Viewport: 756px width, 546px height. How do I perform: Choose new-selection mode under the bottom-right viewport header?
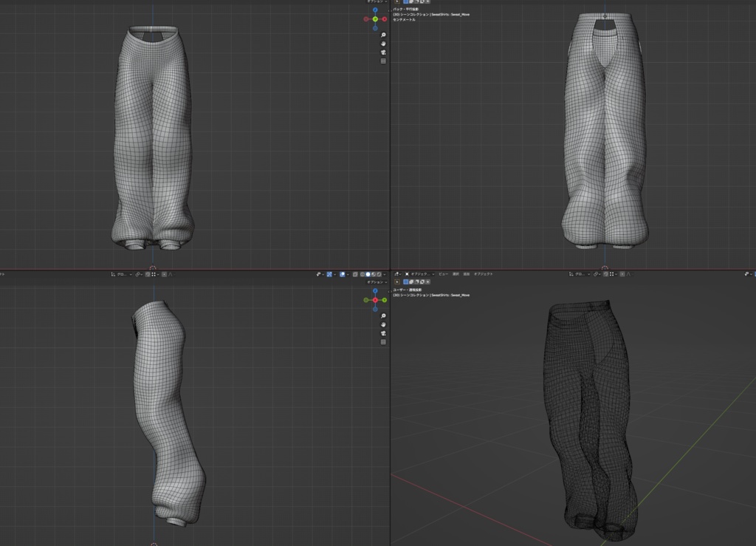(405, 281)
